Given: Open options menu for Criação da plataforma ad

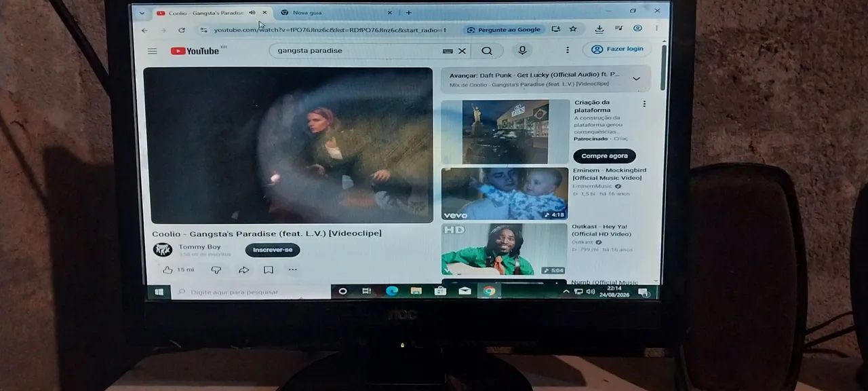Looking at the screenshot, I should coord(644,104).
